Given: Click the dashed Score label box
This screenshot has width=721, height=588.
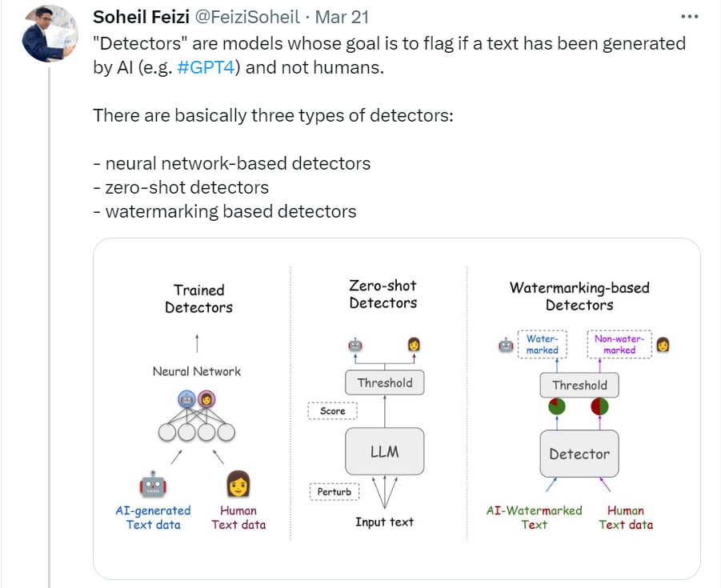Looking at the screenshot, I should tap(332, 410).
